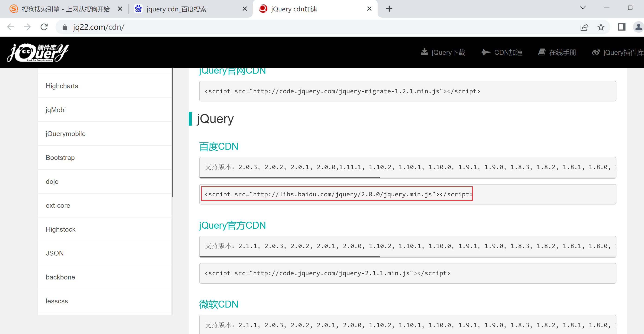Select backbone in the sidebar

click(105, 277)
